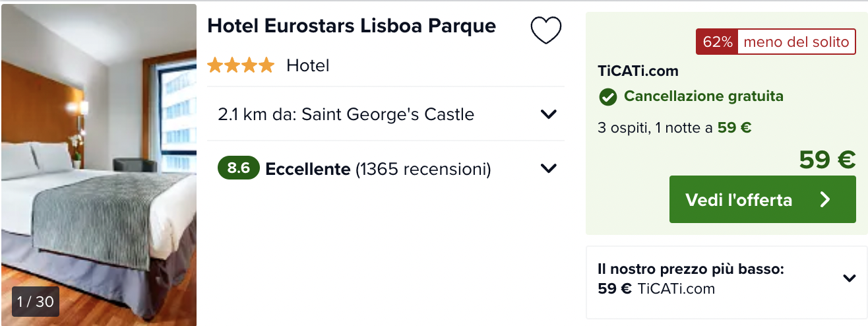Viewport: 868px width, 326px height.
Task: Expand the Eccellente reviews chevron
Action: pyautogui.click(x=549, y=168)
